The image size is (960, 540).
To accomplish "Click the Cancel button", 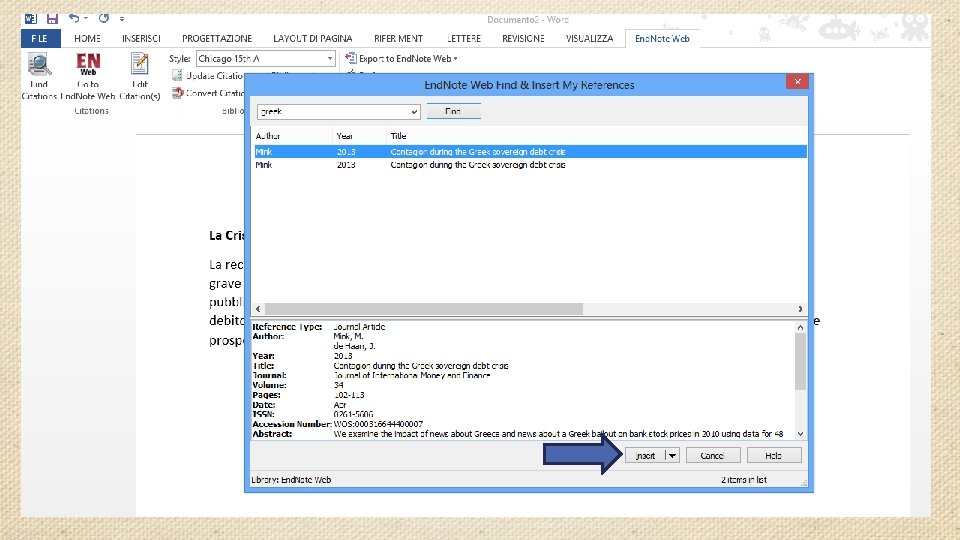I will pyautogui.click(x=713, y=456).
